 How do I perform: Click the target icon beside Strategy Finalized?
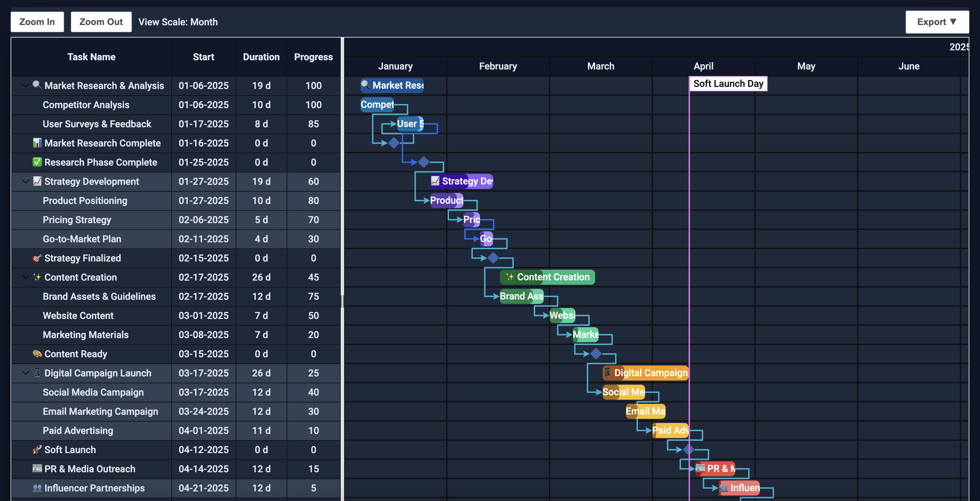tap(37, 258)
